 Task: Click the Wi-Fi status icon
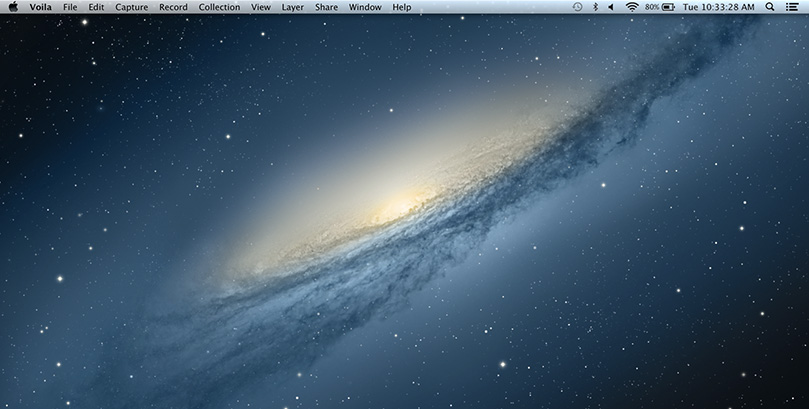tap(632, 7)
